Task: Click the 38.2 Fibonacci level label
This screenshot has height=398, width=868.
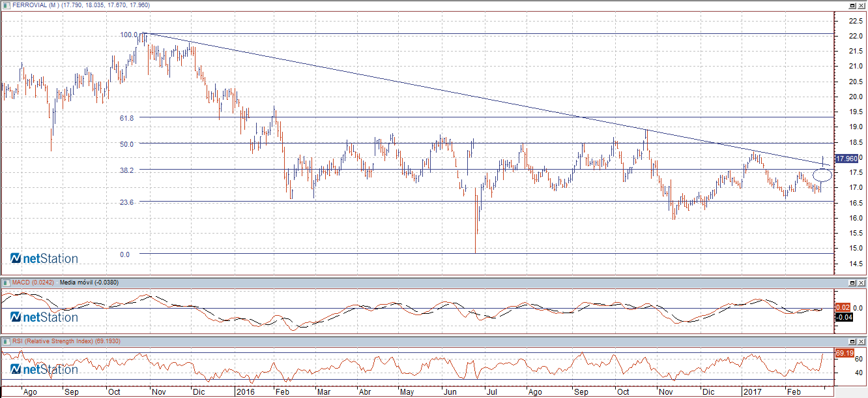Action: pos(127,170)
